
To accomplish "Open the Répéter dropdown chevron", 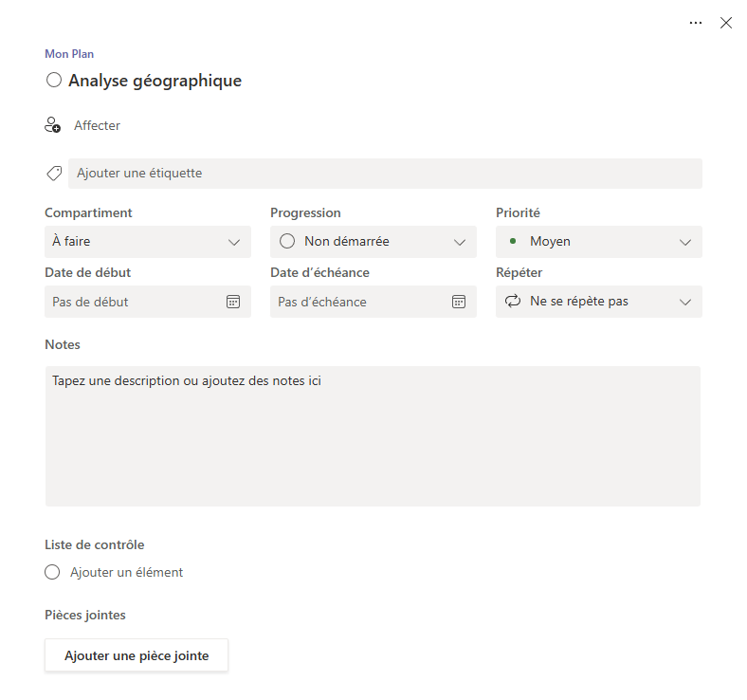I will tap(685, 302).
